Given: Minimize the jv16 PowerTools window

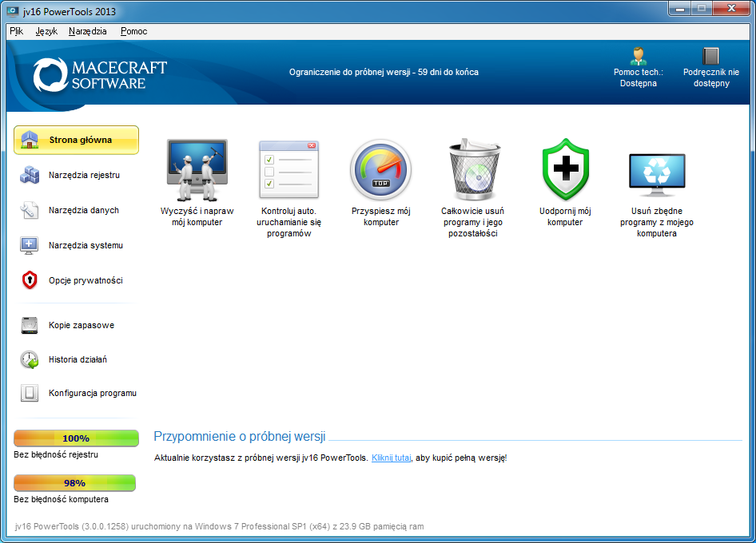Looking at the screenshot, I should coord(680,9).
